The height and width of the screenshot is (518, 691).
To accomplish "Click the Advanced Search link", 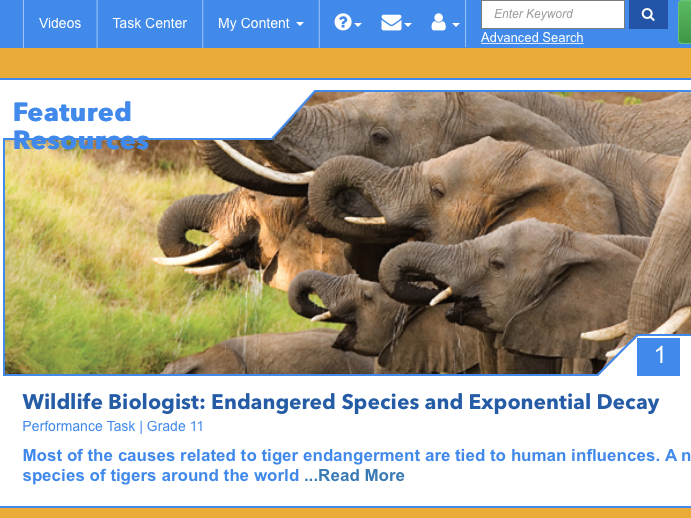I will [x=532, y=38].
